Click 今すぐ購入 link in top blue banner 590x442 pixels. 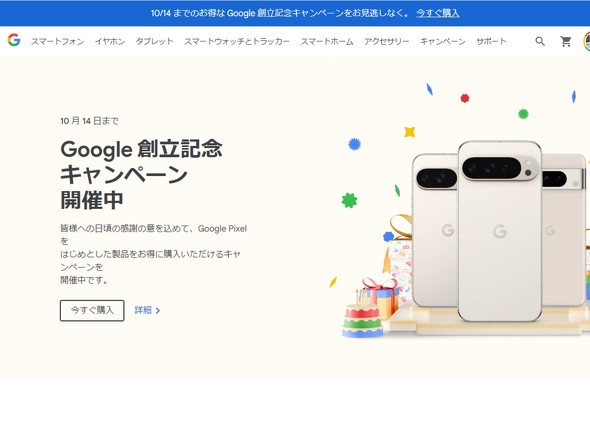[x=438, y=13]
